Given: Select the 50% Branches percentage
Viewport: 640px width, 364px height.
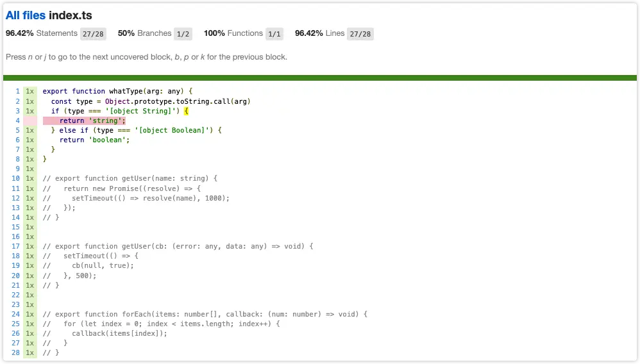Looking at the screenshot, I should pyautogui.click(x=126, y=33).
